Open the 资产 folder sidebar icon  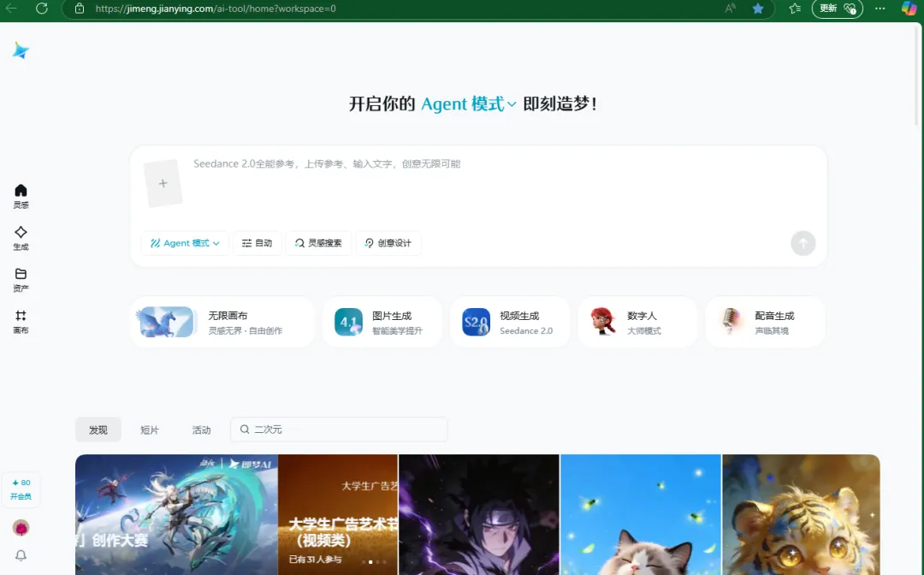[x=21, y=281]
